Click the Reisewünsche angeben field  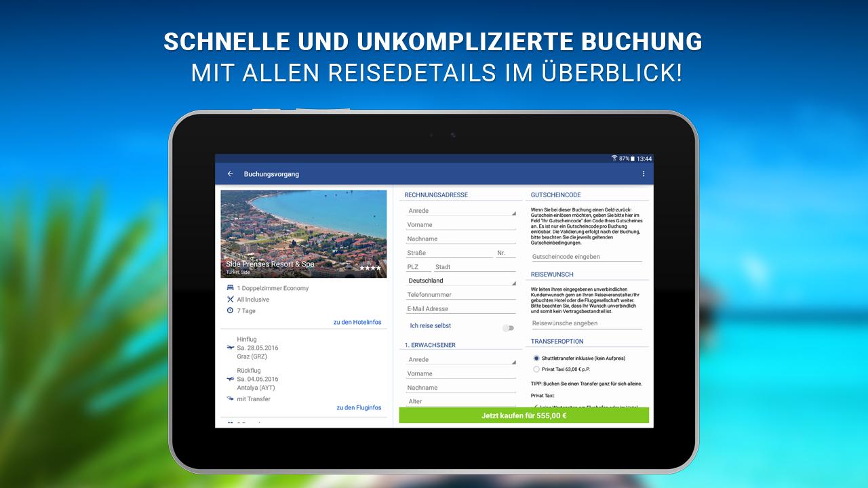point(587,323)
